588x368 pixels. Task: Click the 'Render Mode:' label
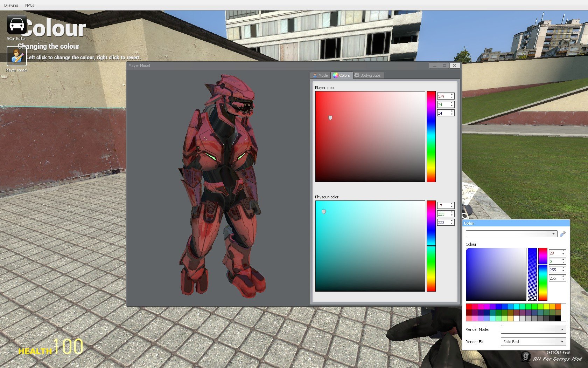pyautogui.click(x=477, y=329)
